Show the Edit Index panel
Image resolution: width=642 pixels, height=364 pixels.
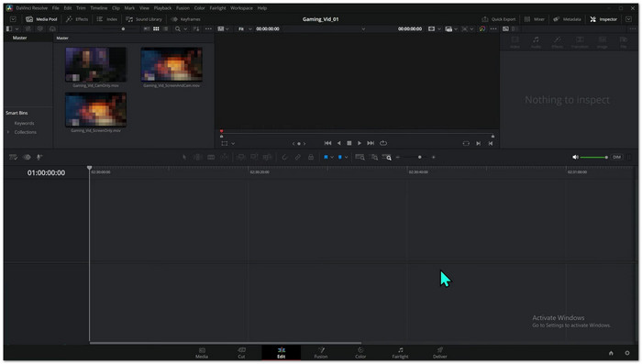107,19
